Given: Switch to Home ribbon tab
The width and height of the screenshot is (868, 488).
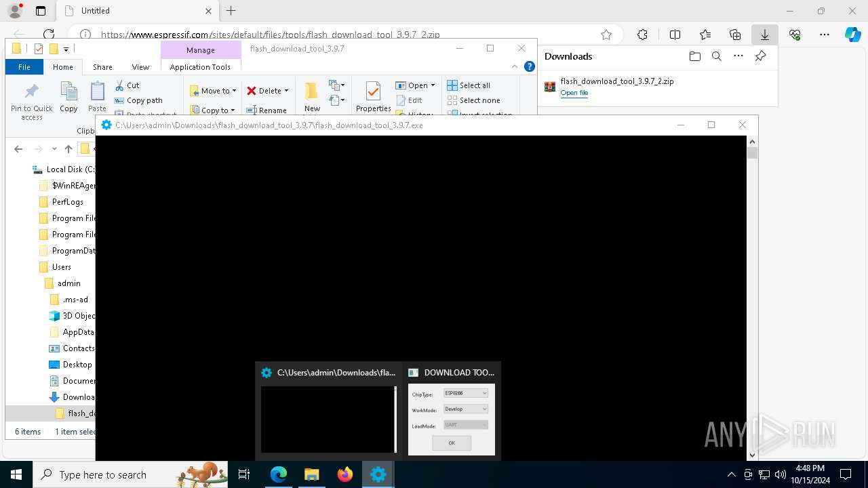Looking at the screenshot, I should [63, 67].
